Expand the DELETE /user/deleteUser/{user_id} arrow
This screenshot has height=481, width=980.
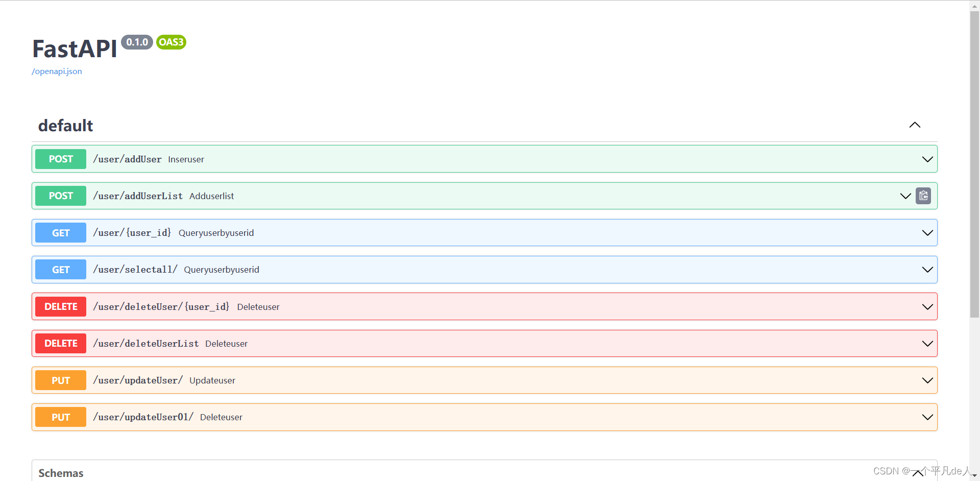(x=927, y=307)
